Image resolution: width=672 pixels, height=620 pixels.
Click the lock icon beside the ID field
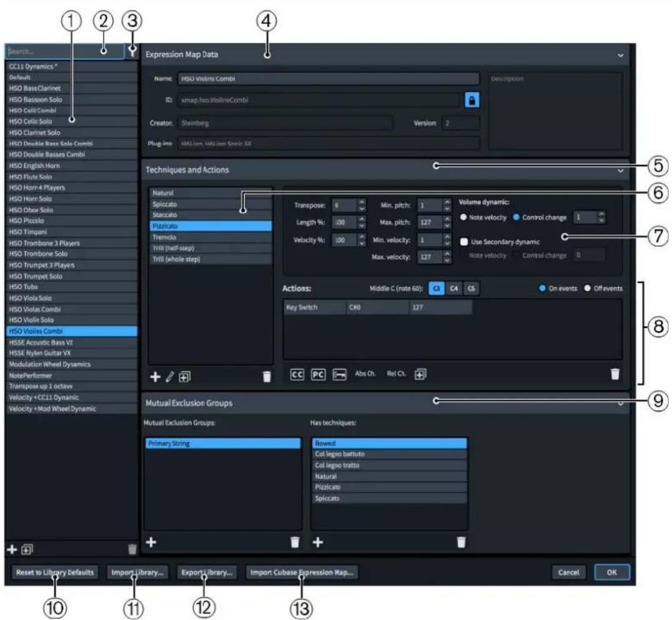[x=472, y=101]
